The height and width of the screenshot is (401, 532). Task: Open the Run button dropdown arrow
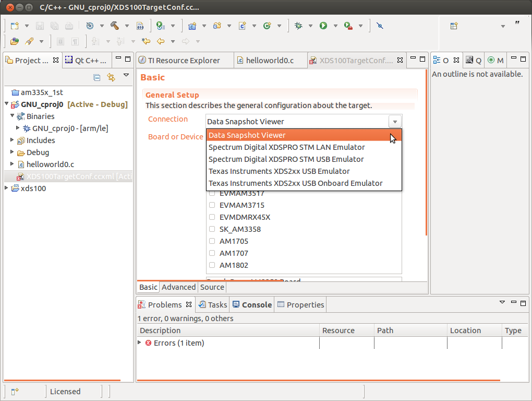click(335, 26)
